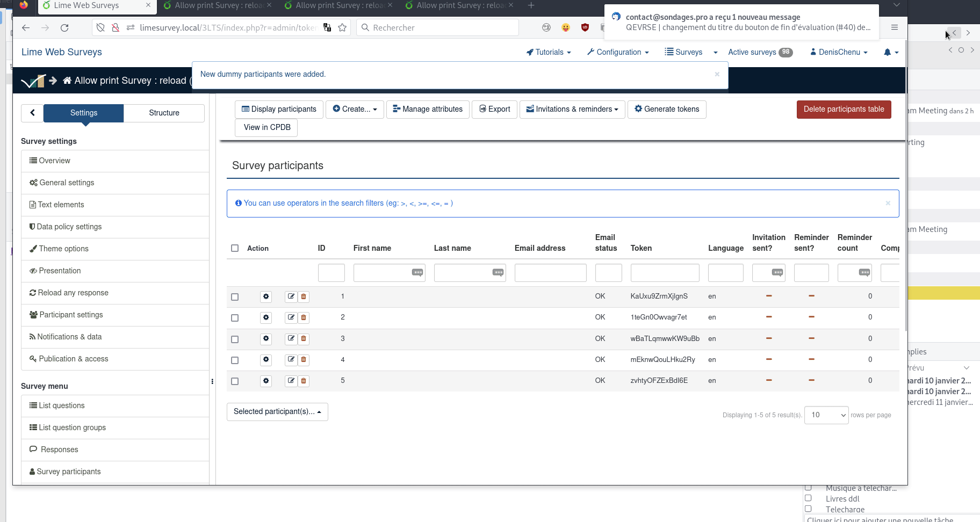Open the rows per page selector
The height and width of the screenshot is (522, 980).
tap(826, 415)
